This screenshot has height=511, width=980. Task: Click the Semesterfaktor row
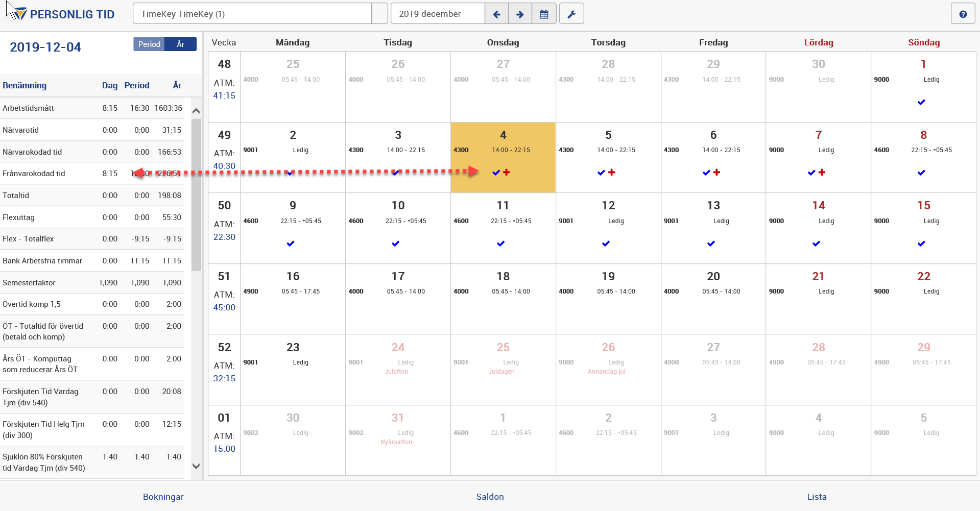click(x=92, y=283)
